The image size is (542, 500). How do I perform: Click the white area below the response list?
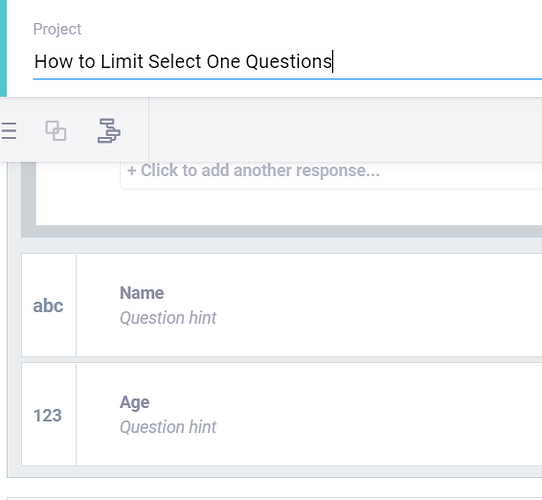point(289,207)
